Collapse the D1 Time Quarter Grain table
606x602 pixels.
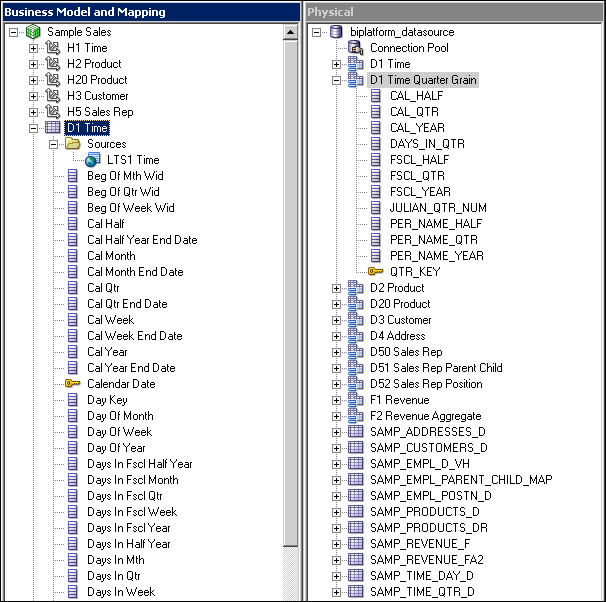[336, 80]
